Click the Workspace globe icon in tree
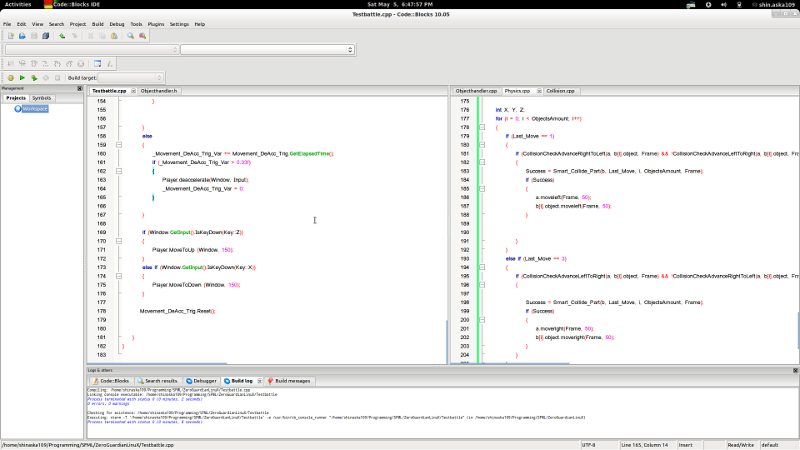 coord(18,109)
